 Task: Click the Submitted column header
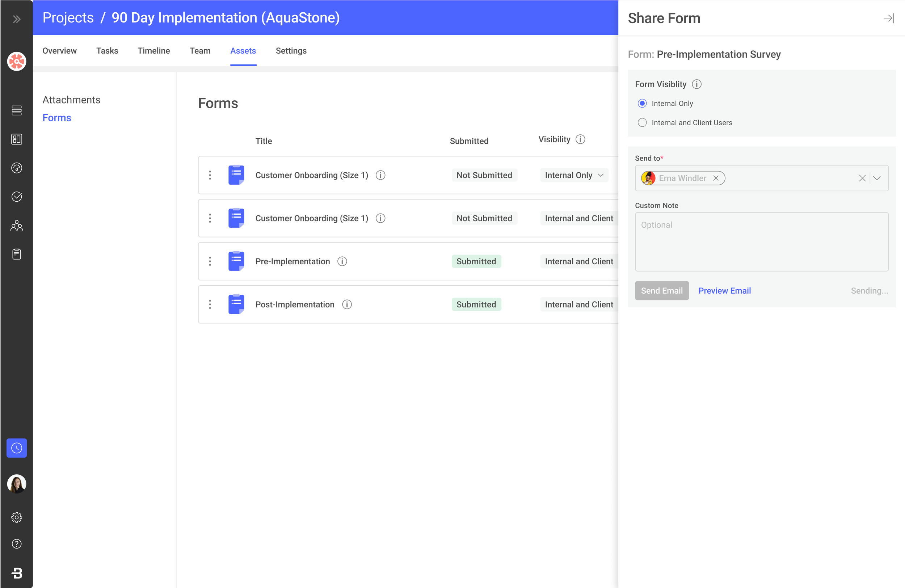coord(469,141)
